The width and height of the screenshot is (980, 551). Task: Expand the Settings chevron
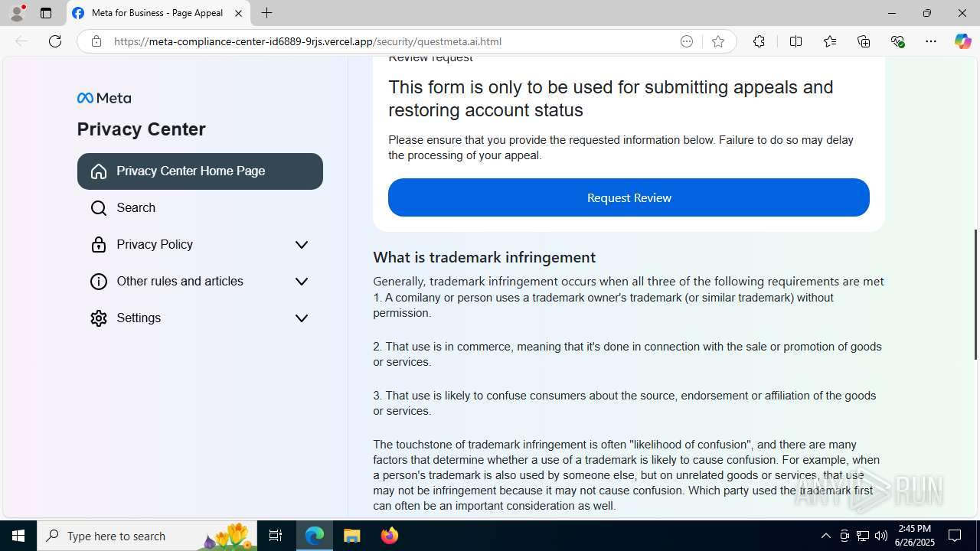point(302,318)
